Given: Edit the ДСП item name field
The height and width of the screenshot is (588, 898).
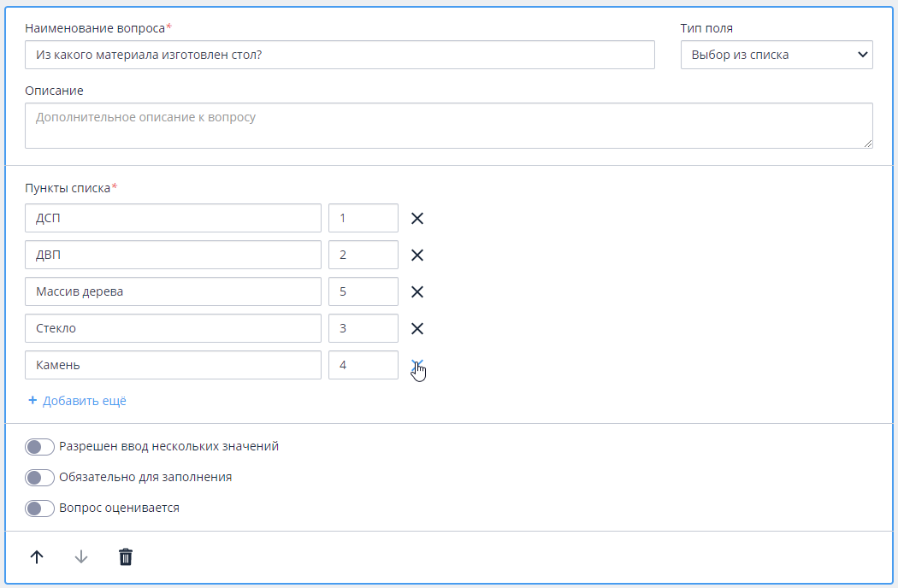Looking at the screenshot, I should [x=173, y=218].
